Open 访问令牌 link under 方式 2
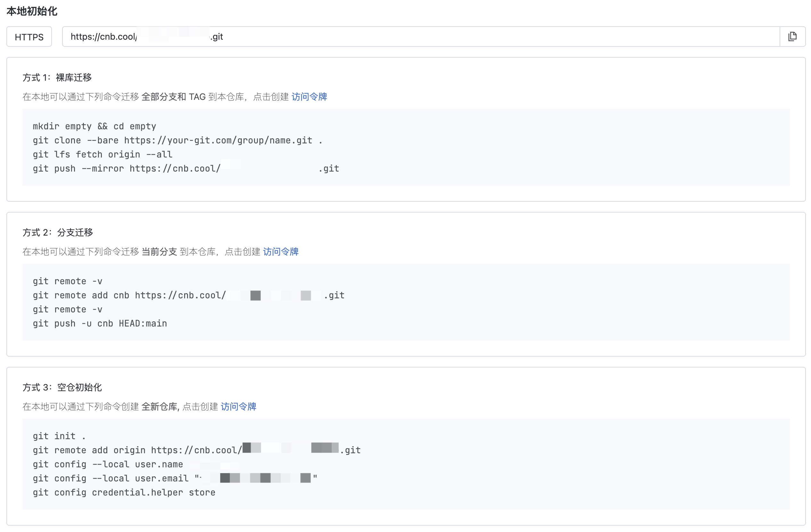Screen dimensions: 811x532 (281, 252)
